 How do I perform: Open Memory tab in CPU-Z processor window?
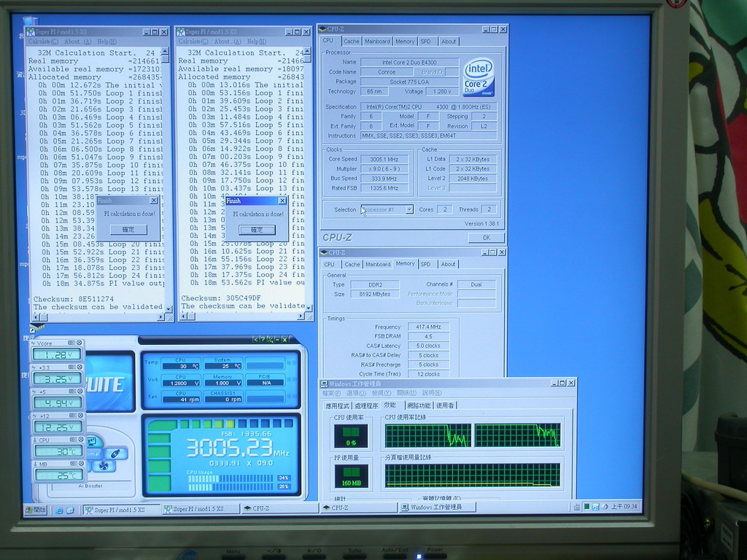[405, 42]
